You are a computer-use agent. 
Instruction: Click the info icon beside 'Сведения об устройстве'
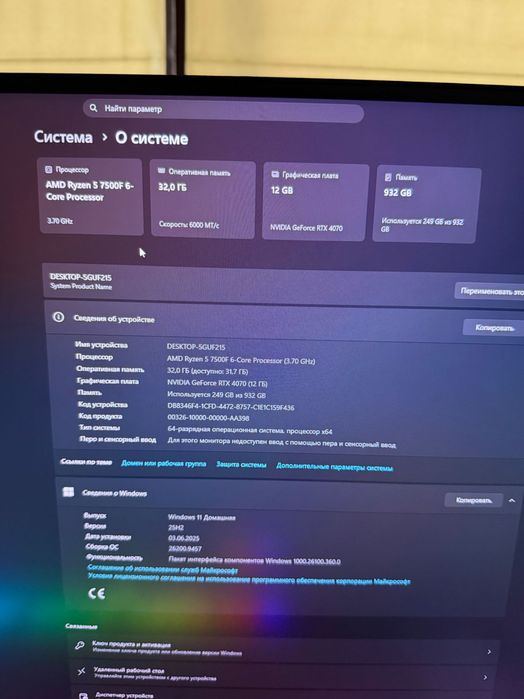click(x=58, y=317)
